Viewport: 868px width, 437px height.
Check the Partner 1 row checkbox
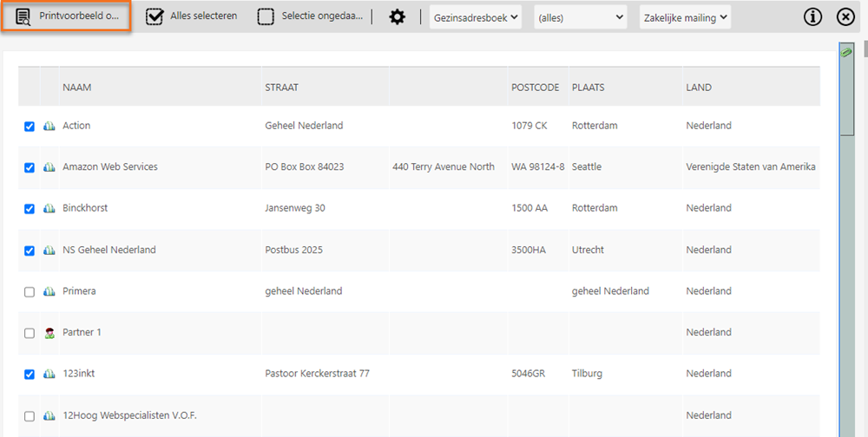30,333
